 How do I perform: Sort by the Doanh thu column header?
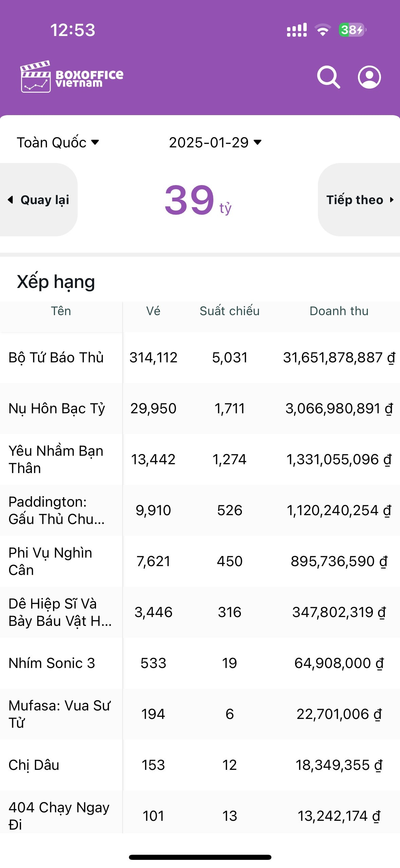pos(339,311)
